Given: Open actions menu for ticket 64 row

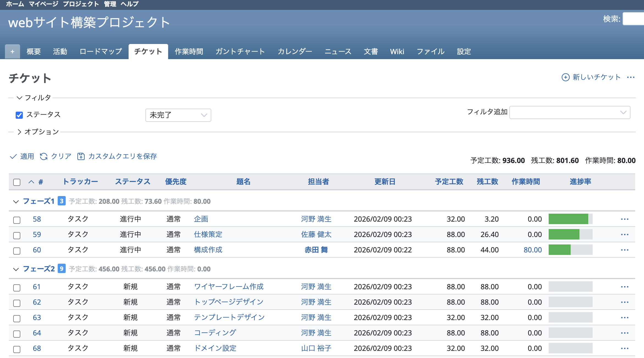Looking at the screenshot, I should coord(624,333).
